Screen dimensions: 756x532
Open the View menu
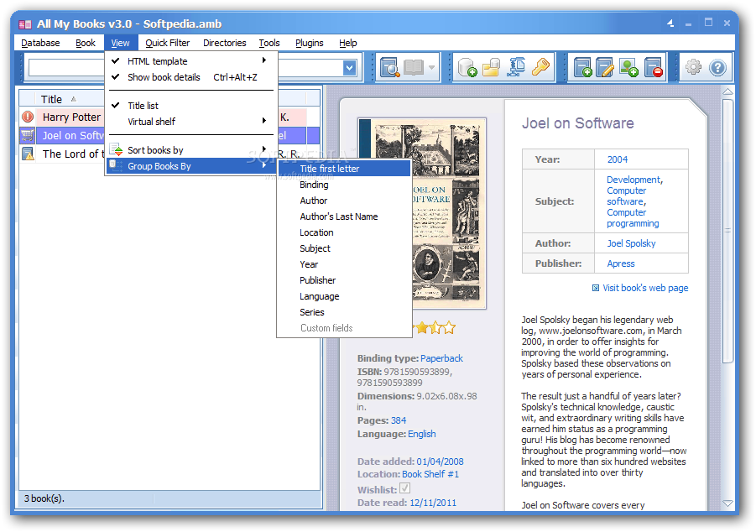[120, 43]
